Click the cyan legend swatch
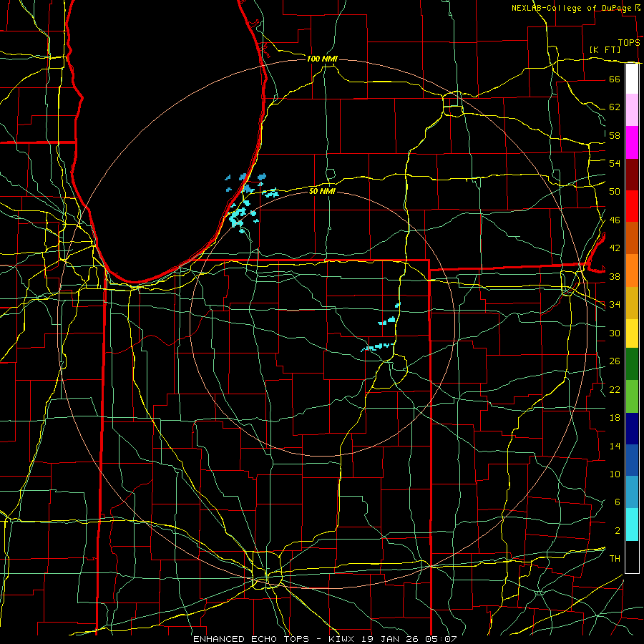The width and height of the screenshot is (644, 644). [632, 525]
